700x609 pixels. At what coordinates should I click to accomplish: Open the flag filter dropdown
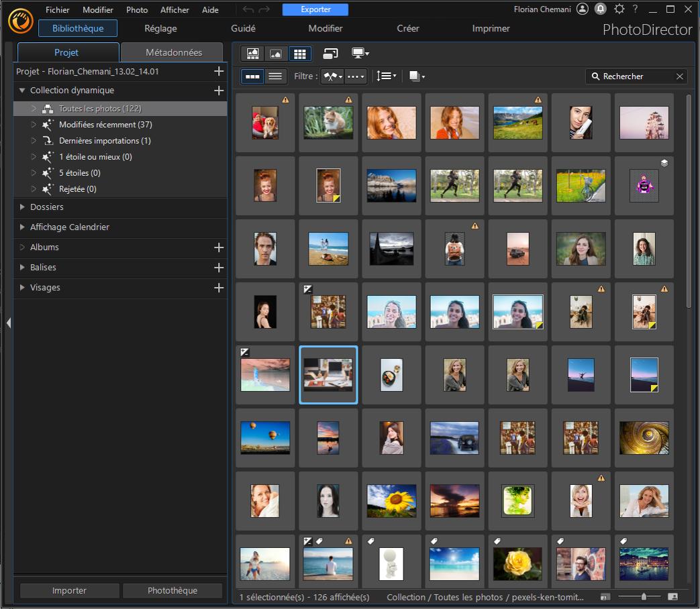[x=332, y=76]
